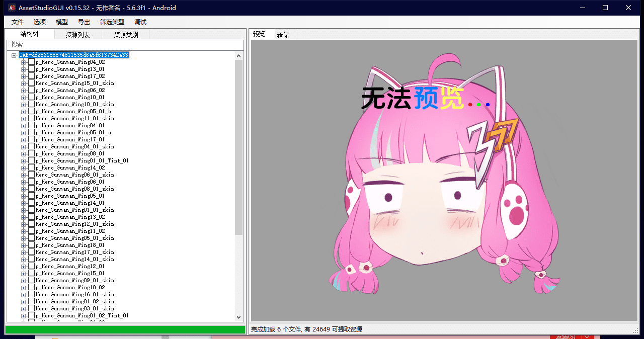The width and height of the screenshot is (644, 339).
Task: Select the p_Hero_Gunman_Wing06_01 tree row
Action: point(70,182)
